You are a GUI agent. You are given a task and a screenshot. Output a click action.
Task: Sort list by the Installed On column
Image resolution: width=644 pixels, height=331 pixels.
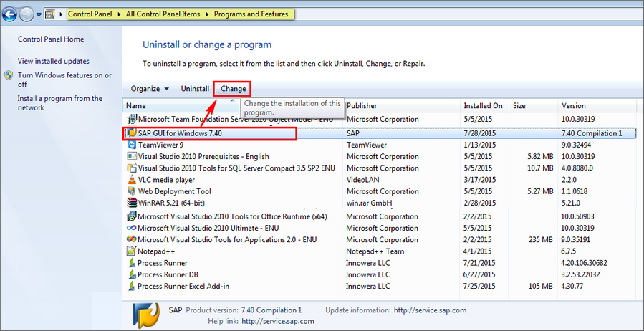click(x=483, y=106)
